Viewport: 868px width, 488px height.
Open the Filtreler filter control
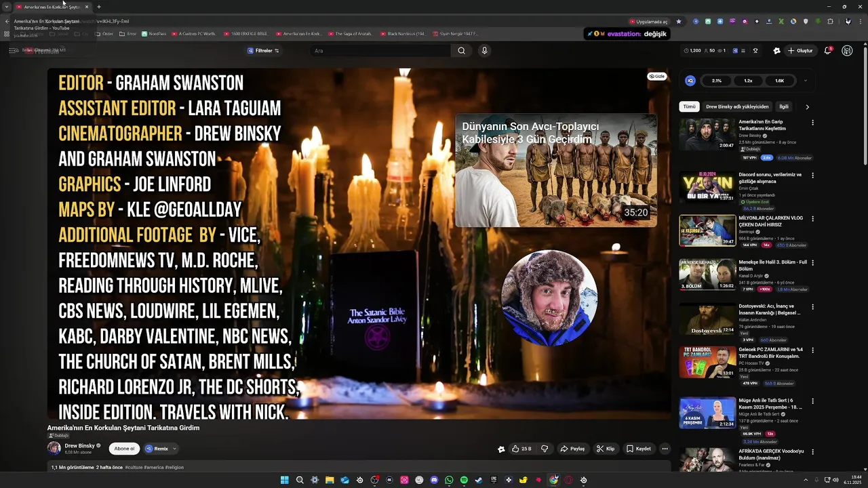263,51
